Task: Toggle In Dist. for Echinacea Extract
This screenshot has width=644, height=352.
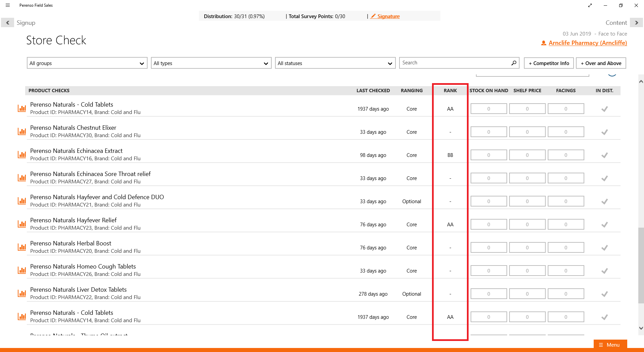Action: click(x=604, y=155)
